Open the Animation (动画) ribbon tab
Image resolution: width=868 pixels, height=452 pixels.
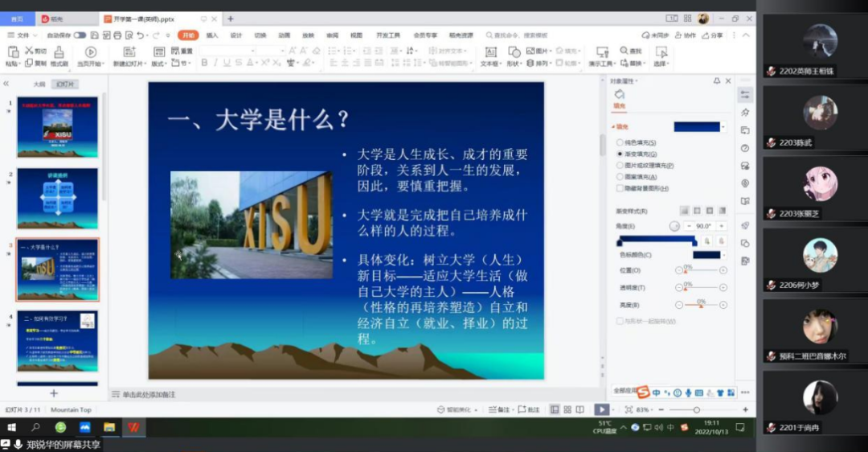coord(284,35)
